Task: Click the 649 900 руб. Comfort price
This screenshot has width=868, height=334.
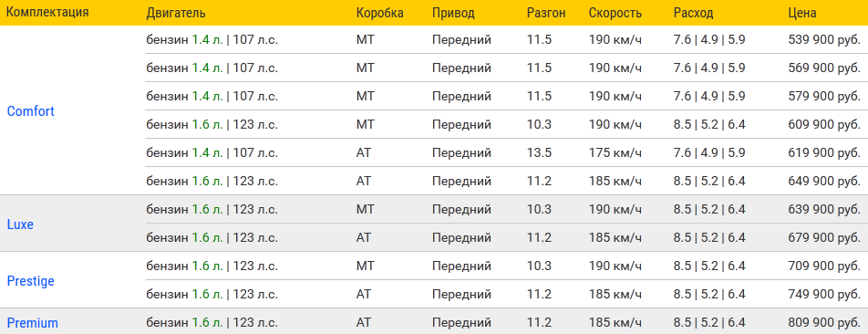Action: coord(823,181)
